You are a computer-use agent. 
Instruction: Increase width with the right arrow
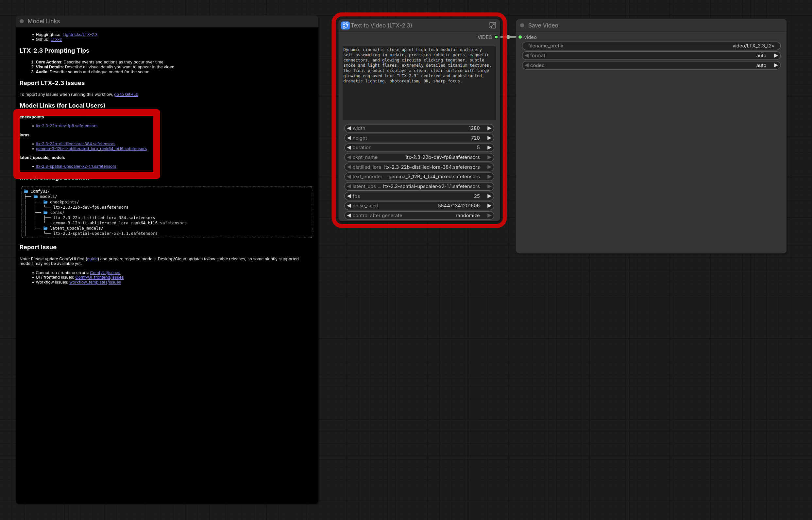tap(489, 128)
